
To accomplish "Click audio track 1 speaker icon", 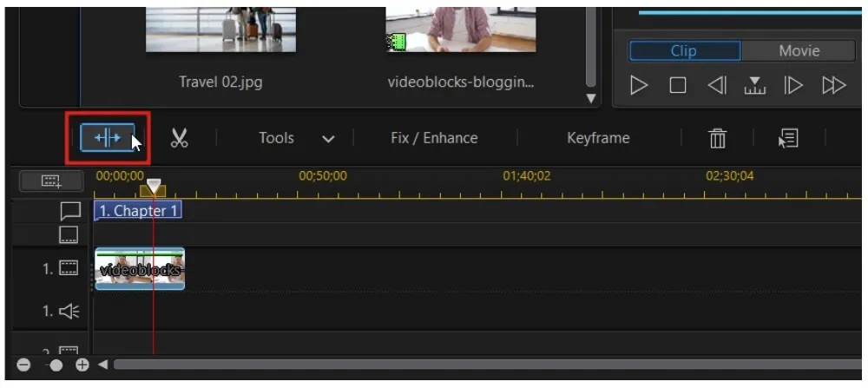I will [x=69, y=312].
